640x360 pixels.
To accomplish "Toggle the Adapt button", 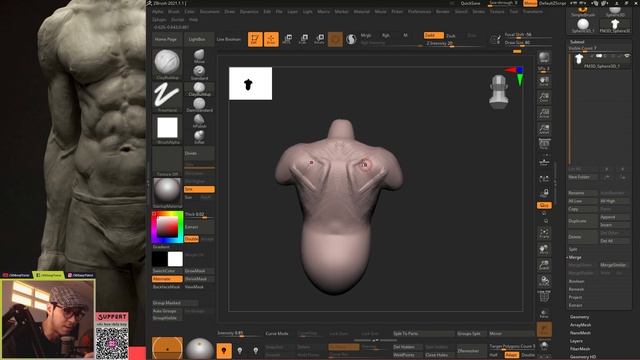I will click(x=511, y=355).
